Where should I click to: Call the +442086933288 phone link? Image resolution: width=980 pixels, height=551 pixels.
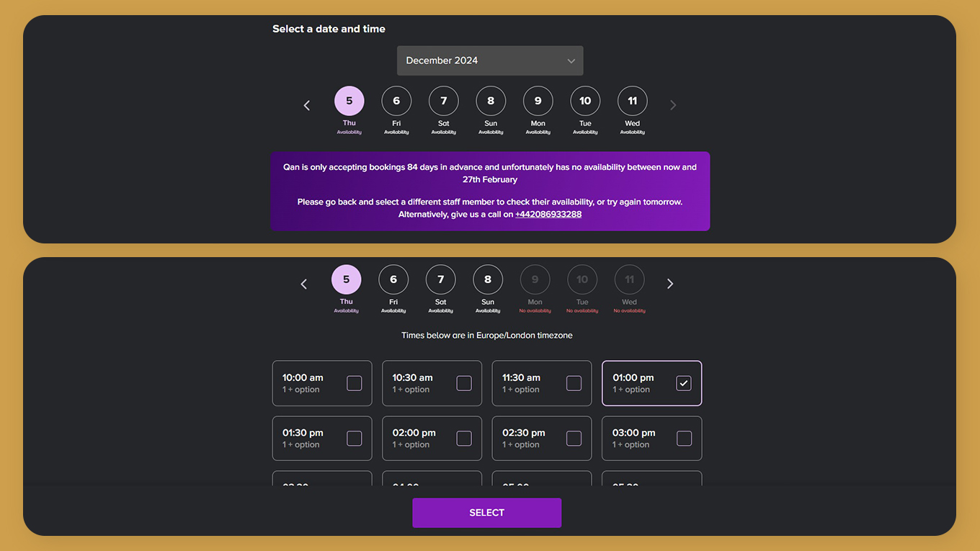pos(548,214)
